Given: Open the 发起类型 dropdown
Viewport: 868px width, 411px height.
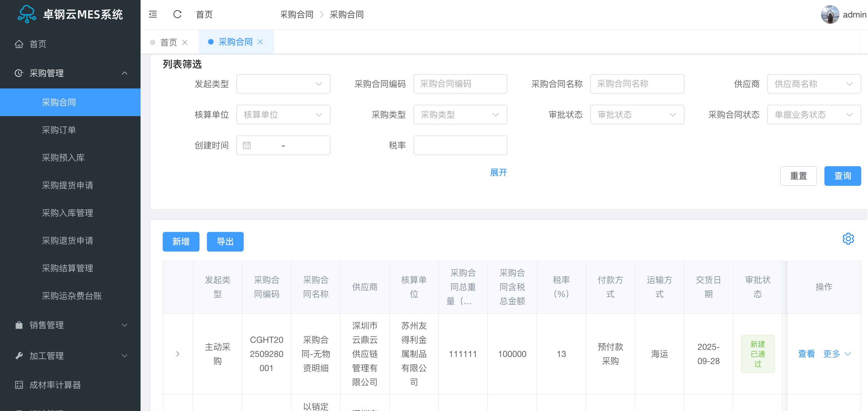Looking at the screenshot, I should [283, 84].
